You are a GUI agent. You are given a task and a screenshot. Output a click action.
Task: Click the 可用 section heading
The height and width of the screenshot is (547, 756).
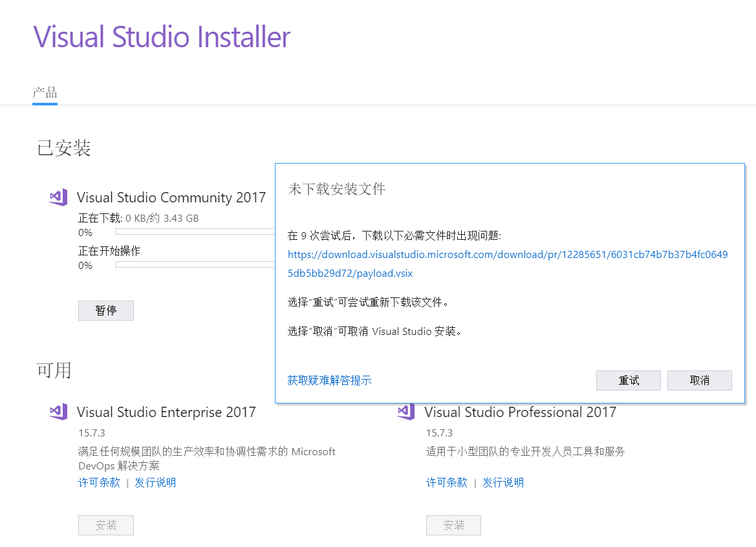[54, 370]
